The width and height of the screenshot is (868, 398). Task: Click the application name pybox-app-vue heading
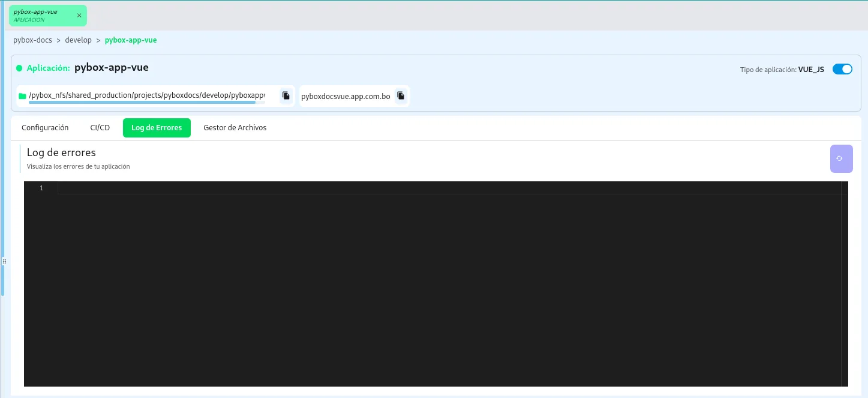tap(112, 68)
